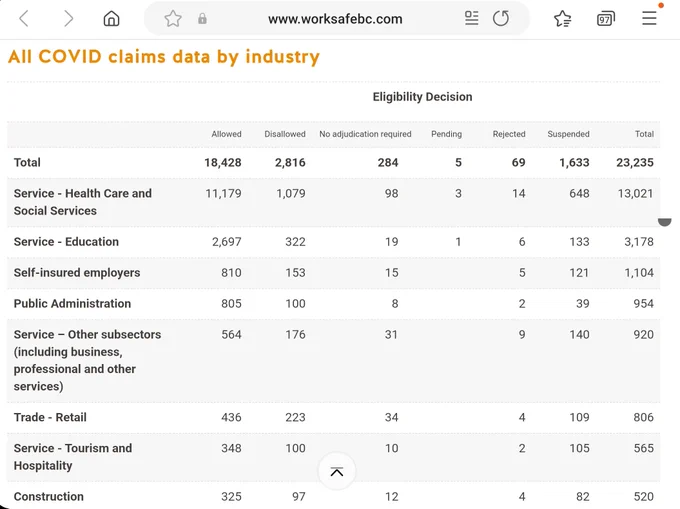
Task: Select Construction total 520
Action: pyautogui.click(x=644, y=496)
